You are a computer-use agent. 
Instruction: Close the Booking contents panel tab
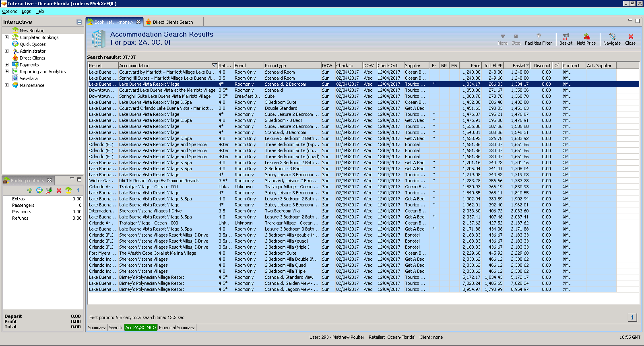point(50,180)
